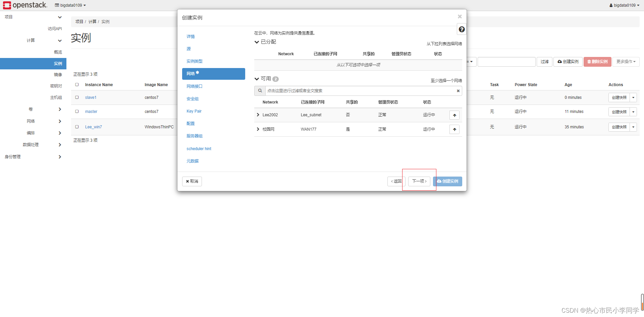Open 主机组 in sidebar
Viewport: 644px width, 317px height.
(56, 98)
